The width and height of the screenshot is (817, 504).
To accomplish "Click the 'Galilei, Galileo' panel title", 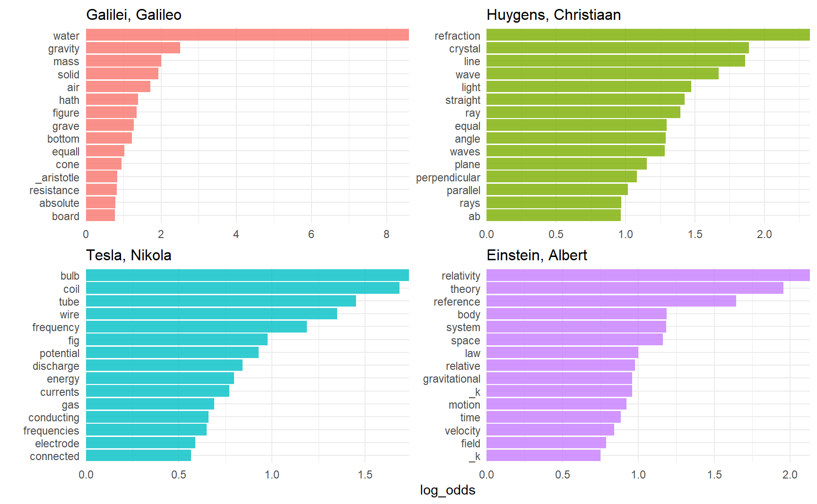I will point(134,15).
